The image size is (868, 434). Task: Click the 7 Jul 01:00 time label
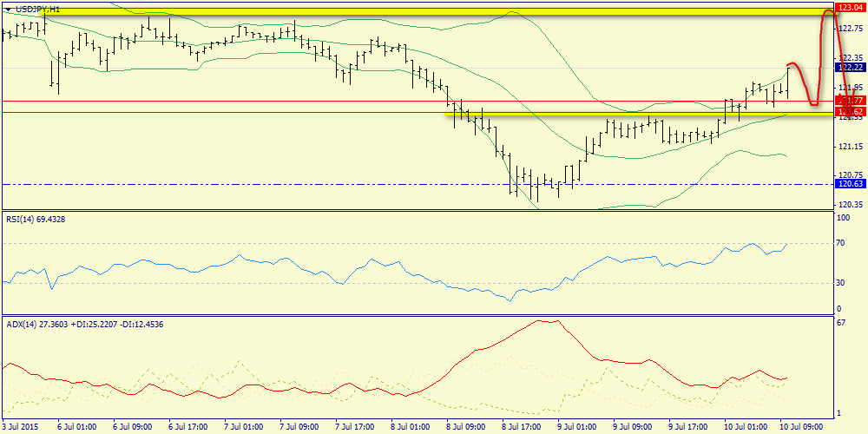pos(244,427)
